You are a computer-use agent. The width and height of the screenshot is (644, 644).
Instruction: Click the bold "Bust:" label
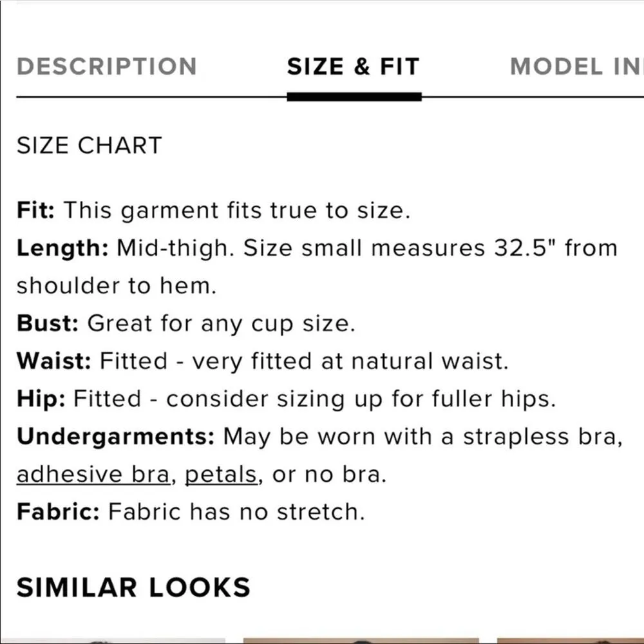(48, 323)
